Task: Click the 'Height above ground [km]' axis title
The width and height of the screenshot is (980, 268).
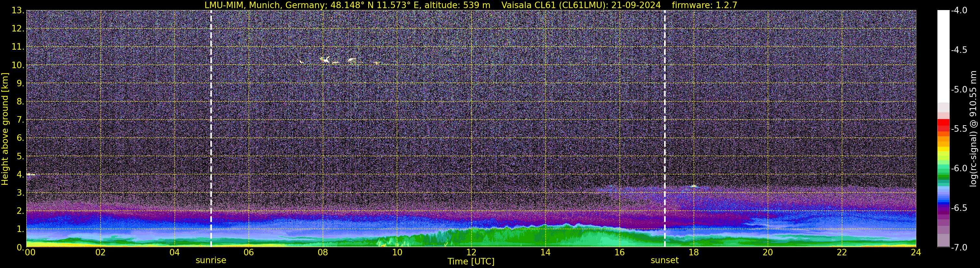Action: pos(5,129)
